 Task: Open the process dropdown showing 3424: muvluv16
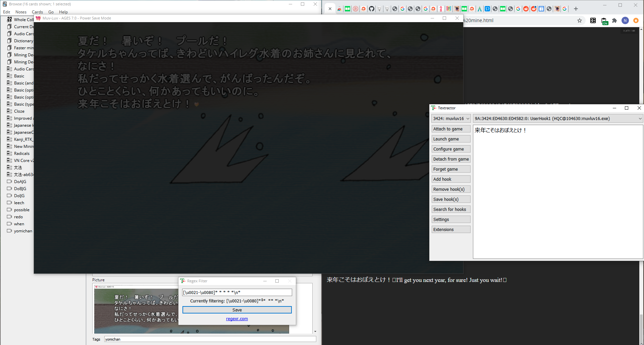click(x=451, y=118)
